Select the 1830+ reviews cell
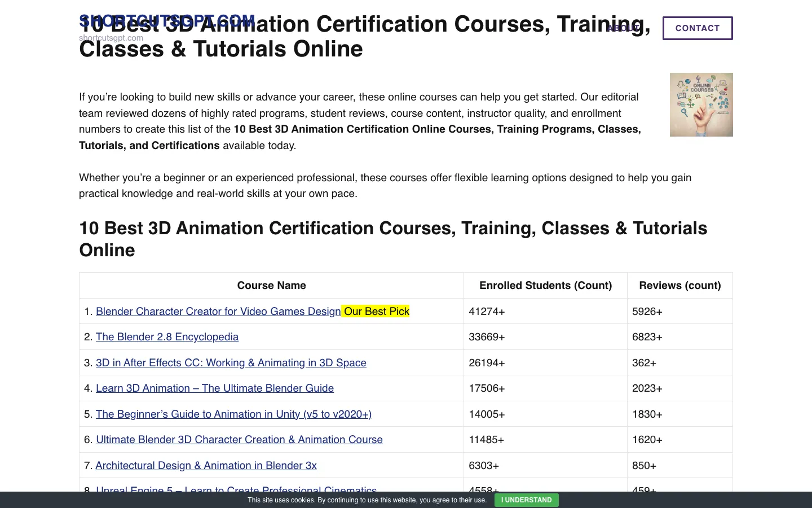Screen dimensions: 812x508 (680, 414)
